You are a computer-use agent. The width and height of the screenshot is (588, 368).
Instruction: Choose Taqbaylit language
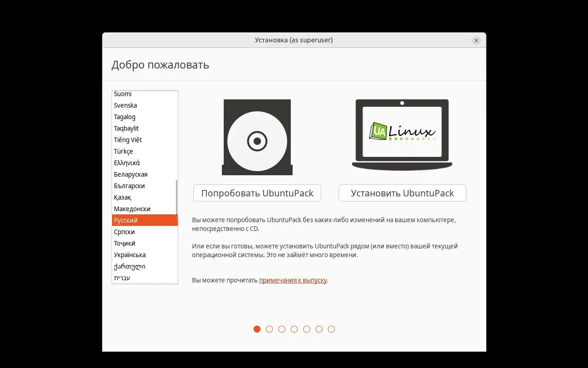tap(145, 128)
